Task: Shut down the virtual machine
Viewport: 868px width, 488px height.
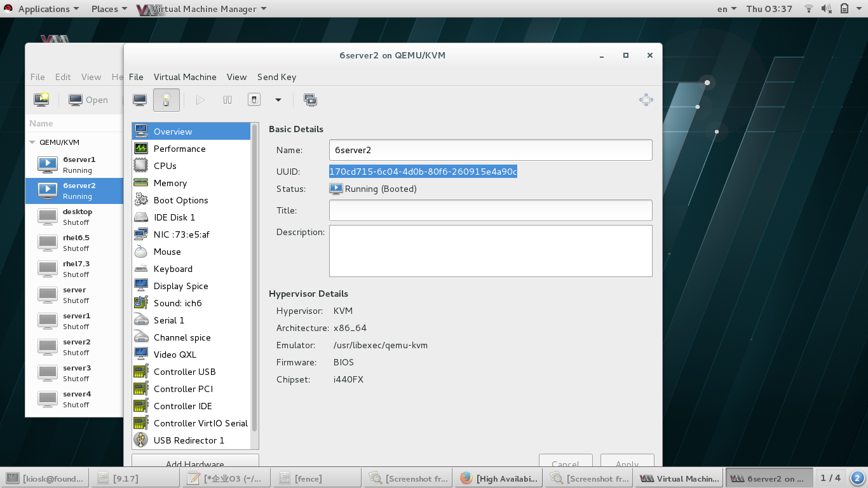Action: click(254, 100)
